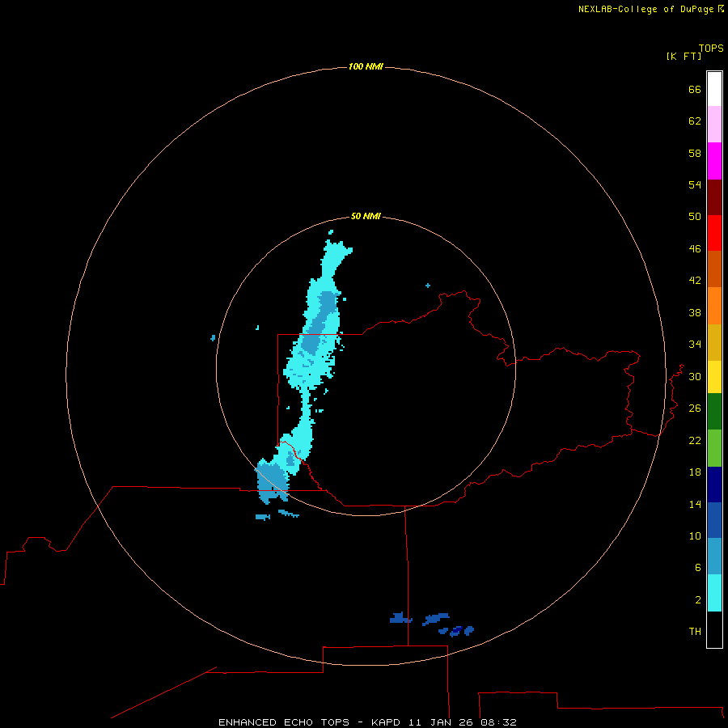Click the dark green 30 kft swatch
728x728 pixels.
click(x=714, y=412)
